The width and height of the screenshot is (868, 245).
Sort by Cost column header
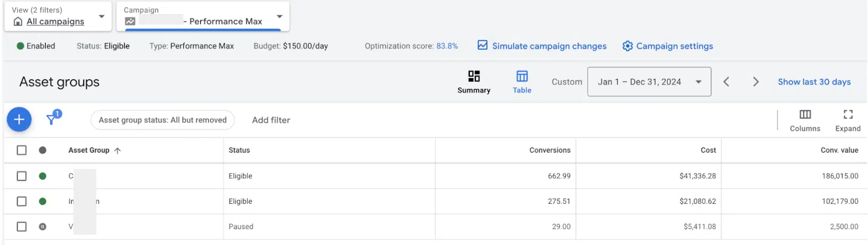(708, 150)
